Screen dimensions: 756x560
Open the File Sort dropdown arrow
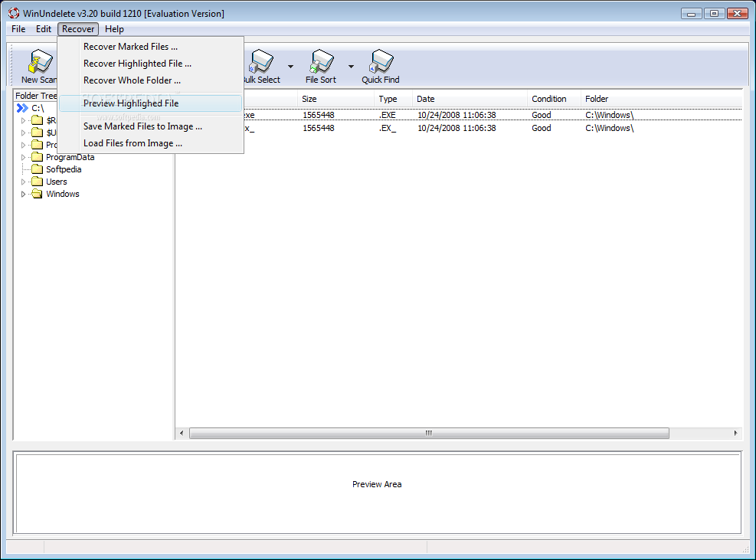tap(351, 67)
